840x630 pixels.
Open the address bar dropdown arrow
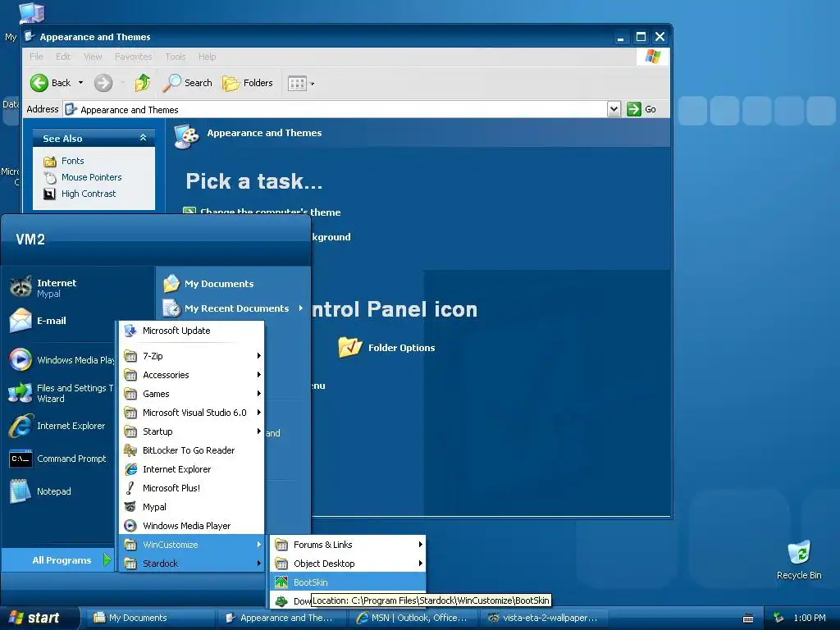(614, 109)
